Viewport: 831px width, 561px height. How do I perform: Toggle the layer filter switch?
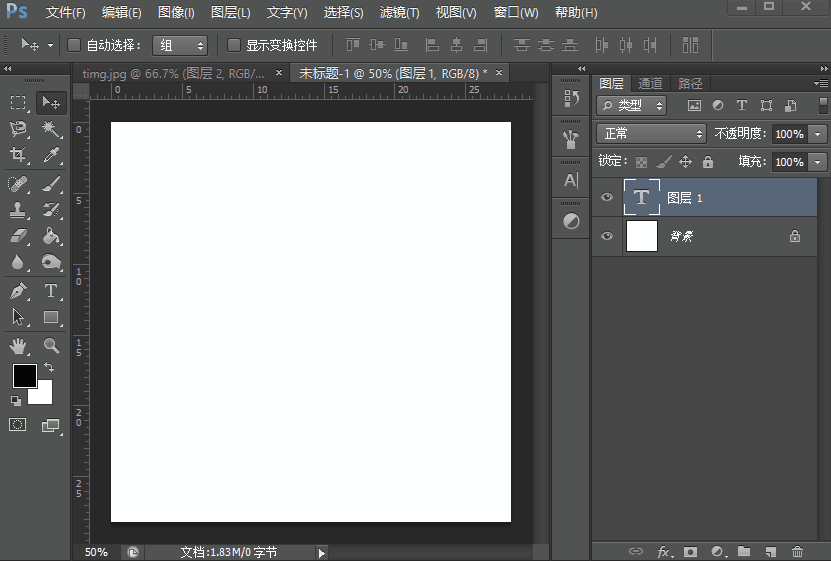tap(823, 105)
